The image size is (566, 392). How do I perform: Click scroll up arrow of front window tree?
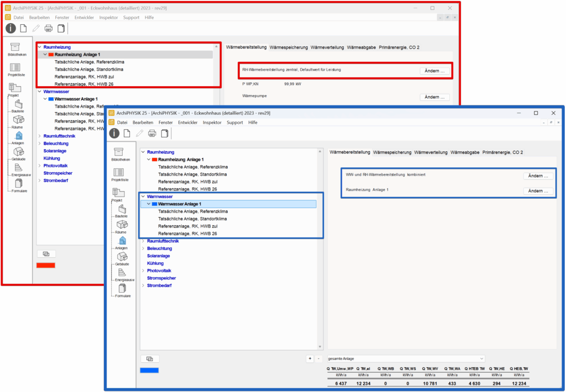click(320, 151)
